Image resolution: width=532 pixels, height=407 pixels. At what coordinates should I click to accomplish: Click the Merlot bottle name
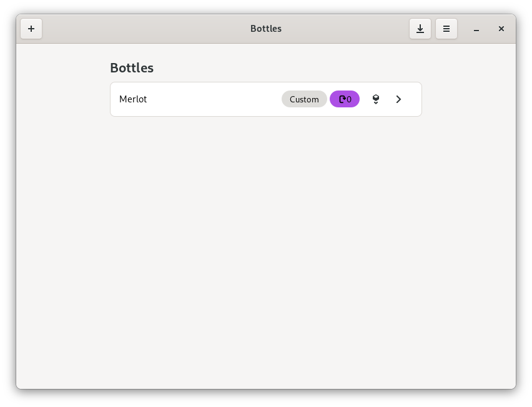coord(133,99)
